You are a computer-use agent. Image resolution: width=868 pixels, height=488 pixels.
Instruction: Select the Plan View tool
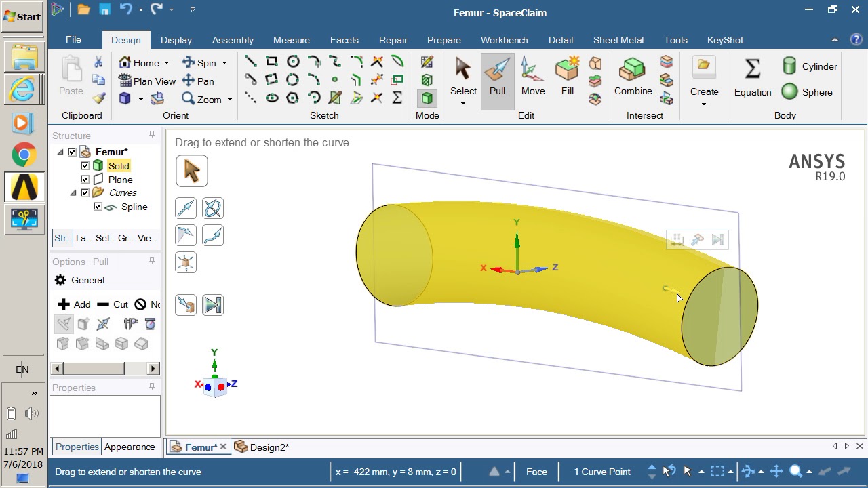pos(147,81)
